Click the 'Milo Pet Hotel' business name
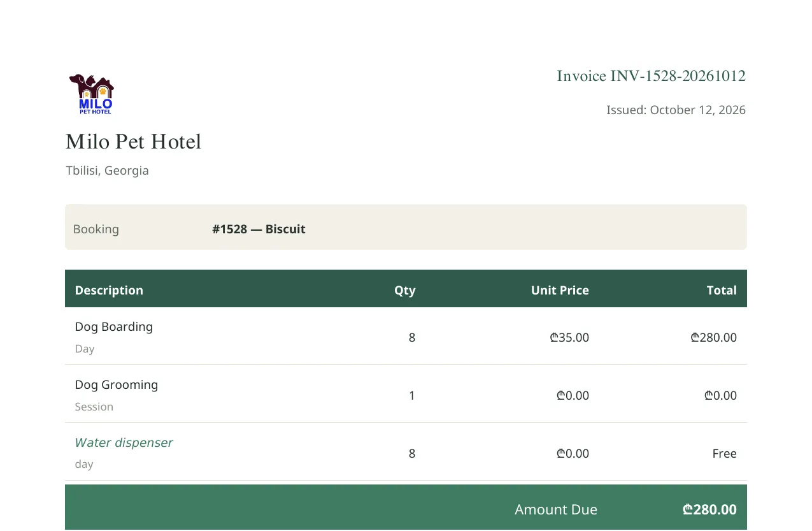The height and width of the screenshot is (531, 812). (134, 142)
